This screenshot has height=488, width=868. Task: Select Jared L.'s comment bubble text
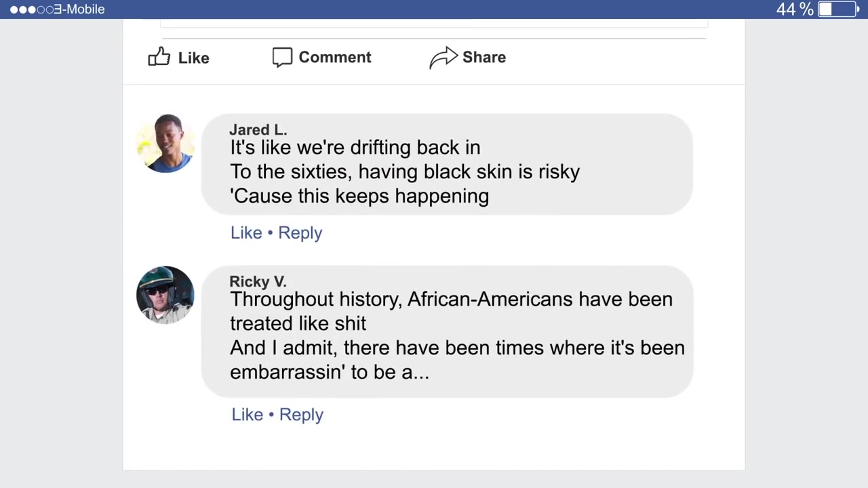point(405,171)
